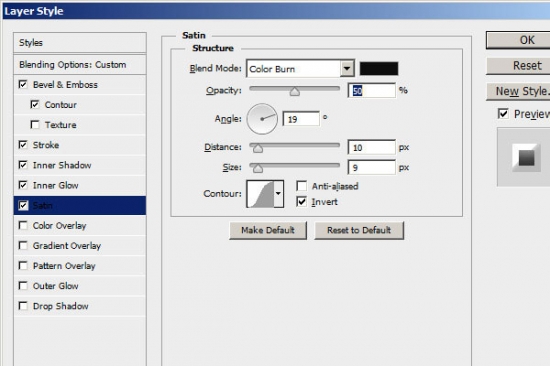Confirm with the OK button
Image resolution: width=550 pixels, height=366 pixels.
519,40
